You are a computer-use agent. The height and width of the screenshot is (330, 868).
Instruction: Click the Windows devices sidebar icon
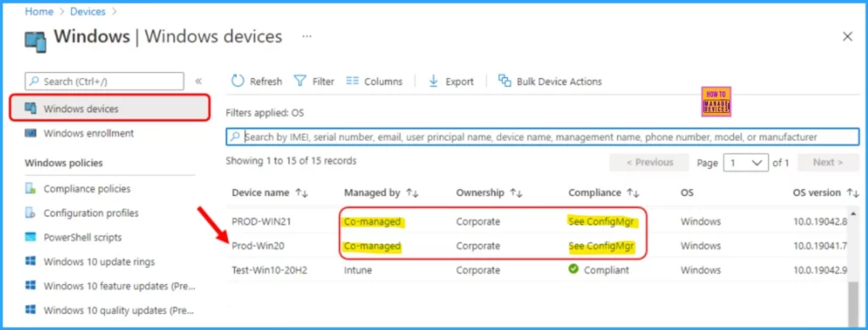click(31, 109)
